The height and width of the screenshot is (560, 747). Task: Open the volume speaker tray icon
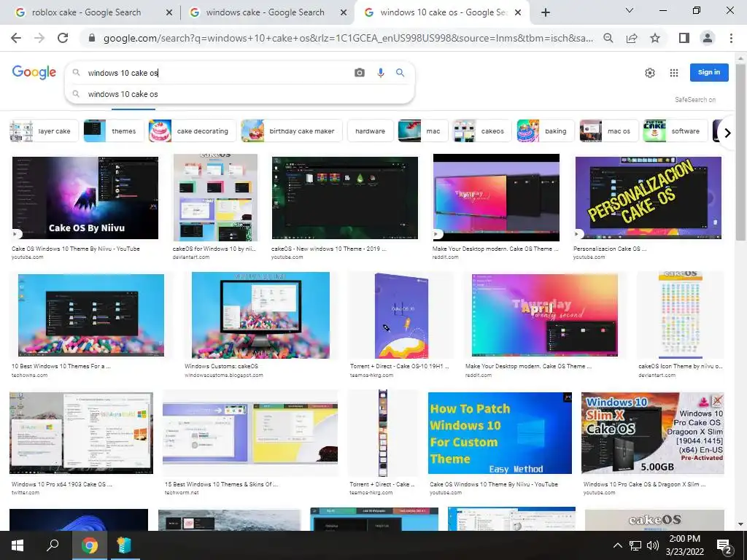[653, 545]
